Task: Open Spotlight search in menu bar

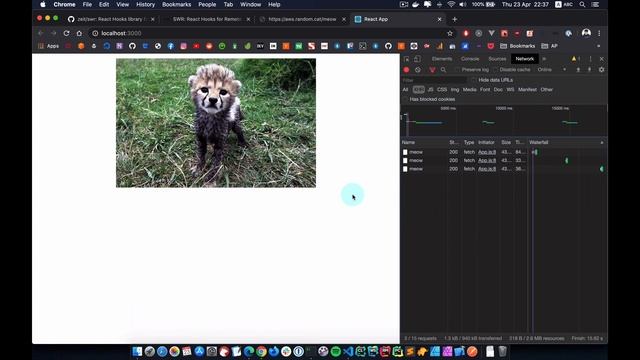Action: 582,4
